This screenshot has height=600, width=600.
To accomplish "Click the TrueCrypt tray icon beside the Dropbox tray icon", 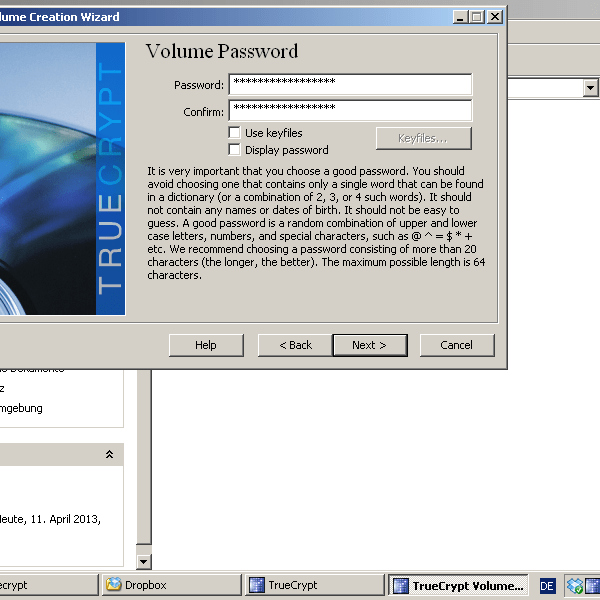I will pos(593,586).
